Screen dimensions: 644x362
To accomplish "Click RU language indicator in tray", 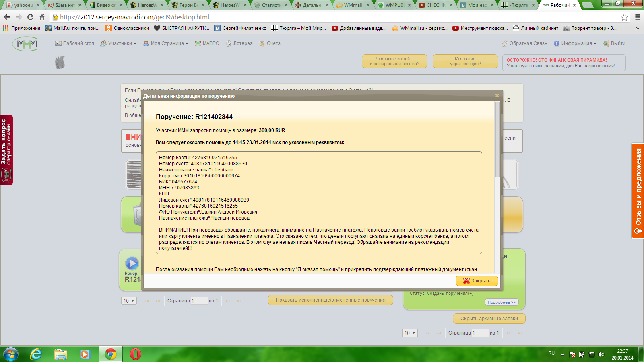I will click(551, 353).
